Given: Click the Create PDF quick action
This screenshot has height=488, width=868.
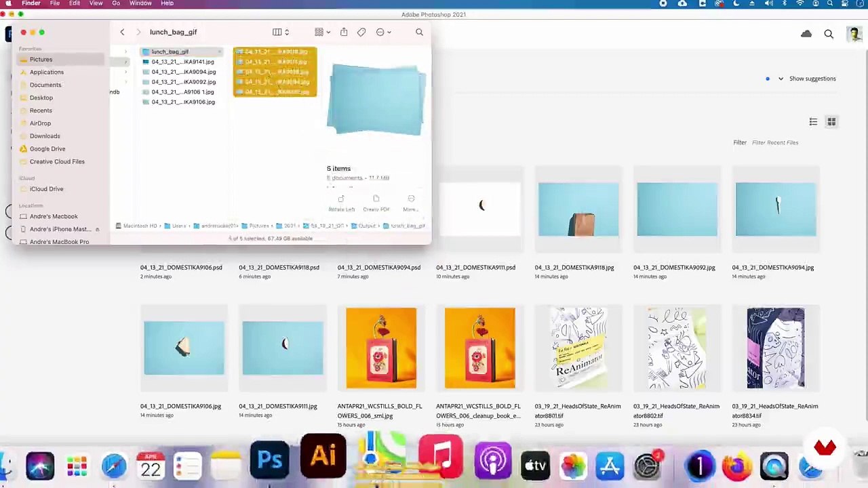Looking at the screenshot, I should [x=376, y=203].
